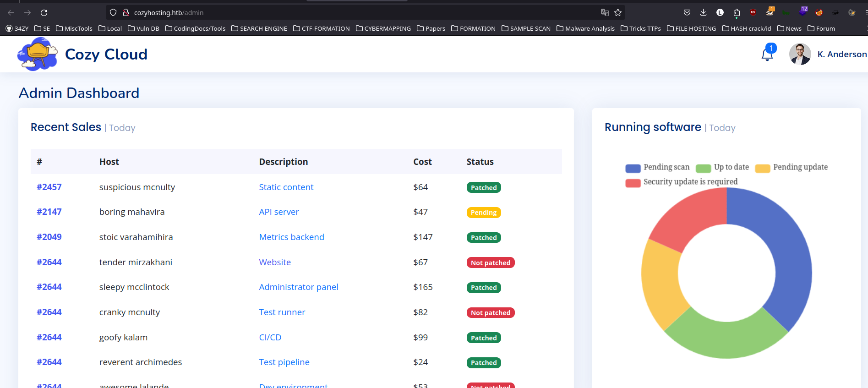
Task: Open the Pocket save icon
Action: click(687, 13)
